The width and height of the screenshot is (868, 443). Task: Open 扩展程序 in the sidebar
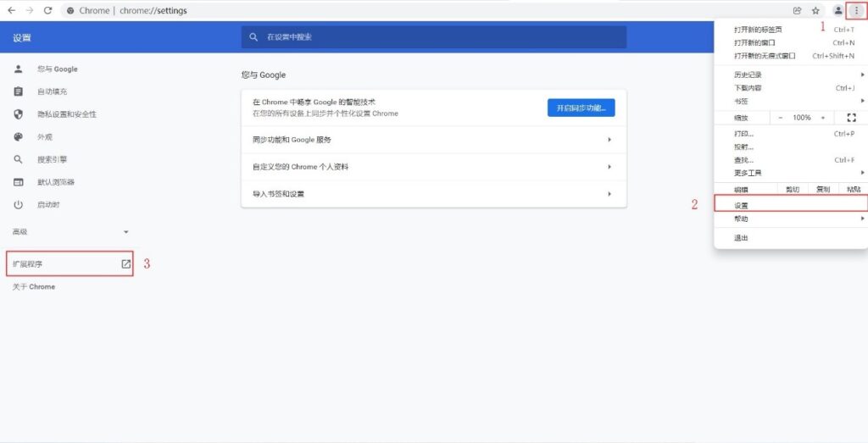coord(70,263)
